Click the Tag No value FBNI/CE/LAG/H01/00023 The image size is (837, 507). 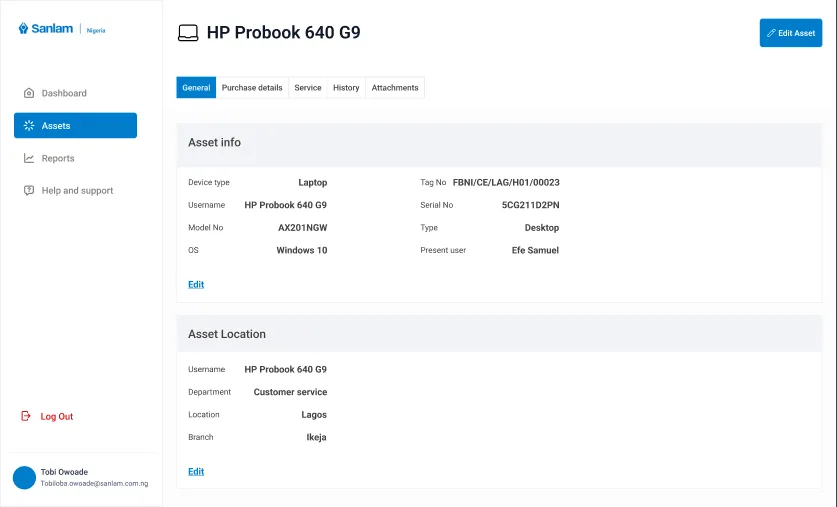506,183
